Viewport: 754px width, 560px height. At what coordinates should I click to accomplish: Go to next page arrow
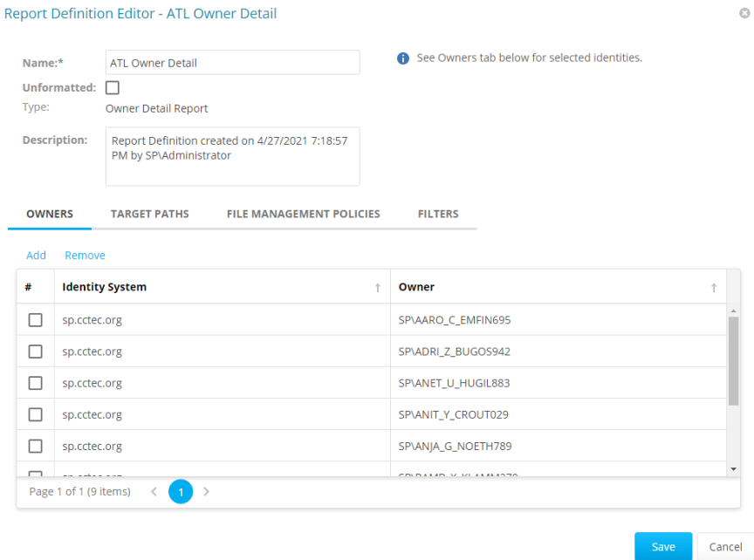click(x=206, y=491)
